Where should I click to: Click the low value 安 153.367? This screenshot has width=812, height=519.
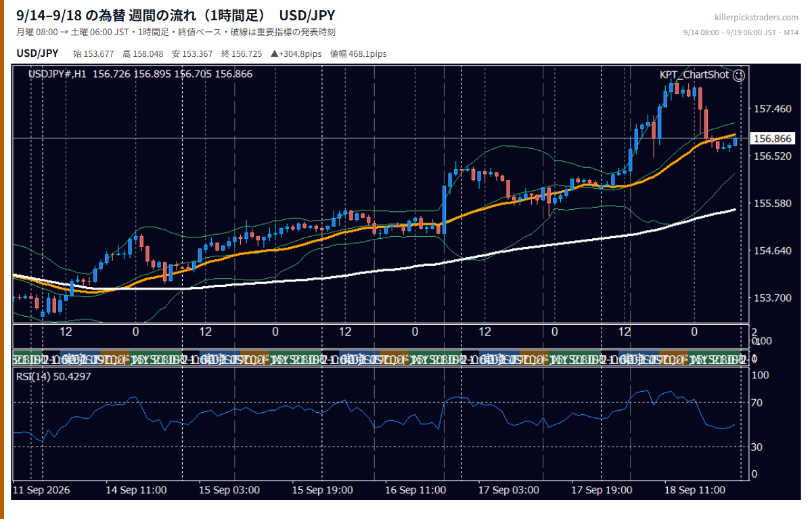click(x=192, y=54)
